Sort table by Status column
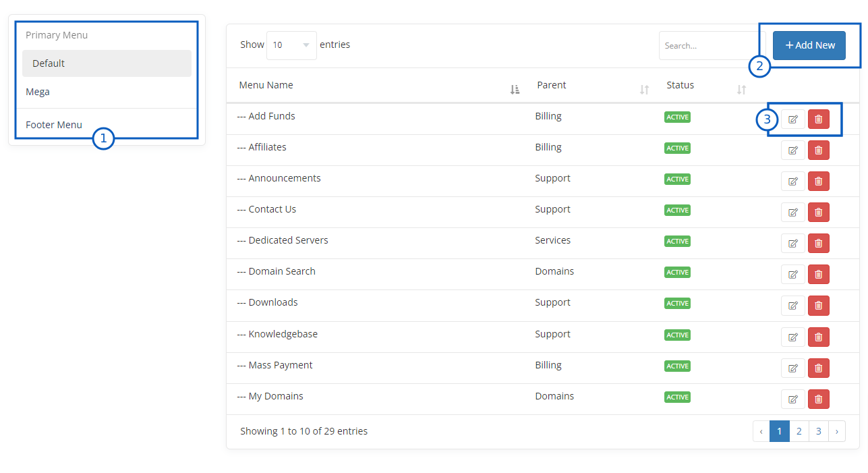 (x=741, y=89)
